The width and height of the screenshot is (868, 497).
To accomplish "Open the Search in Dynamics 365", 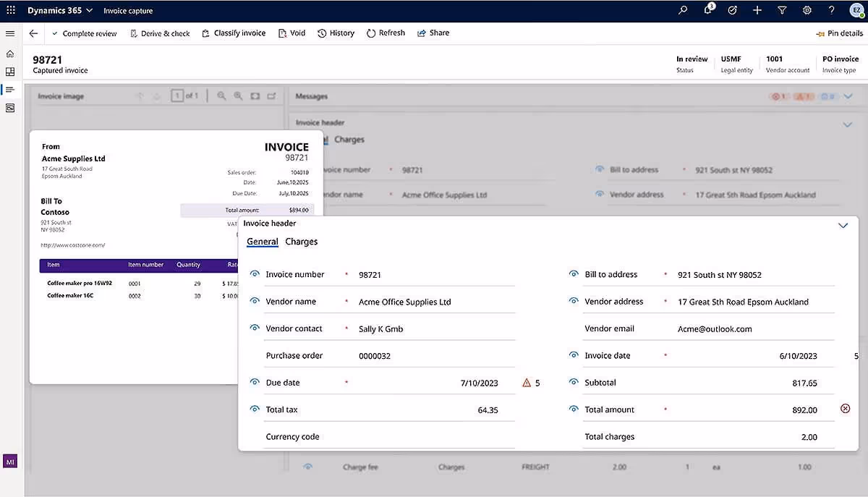I will click(683, 10).
